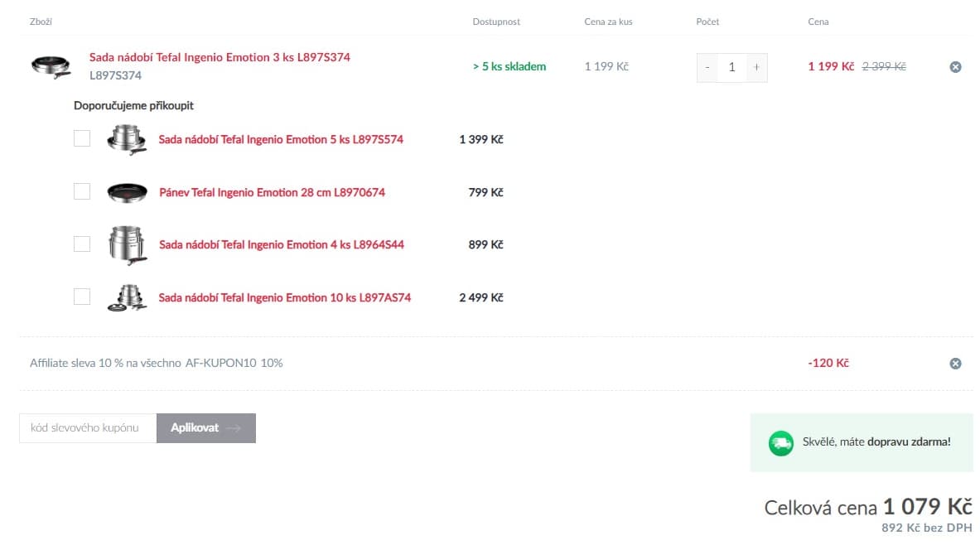Click the gray unit price 1 199 Kč
Screen dimensions: 980x550
[606, 66]
